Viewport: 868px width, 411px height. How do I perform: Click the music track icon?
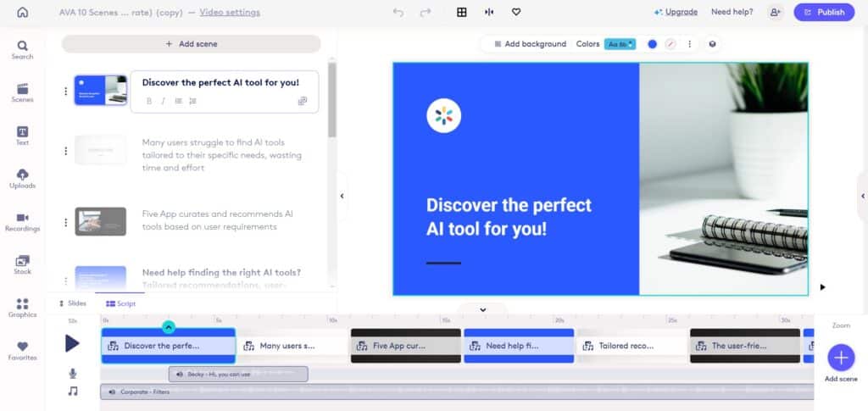click(x=73, y=392)
